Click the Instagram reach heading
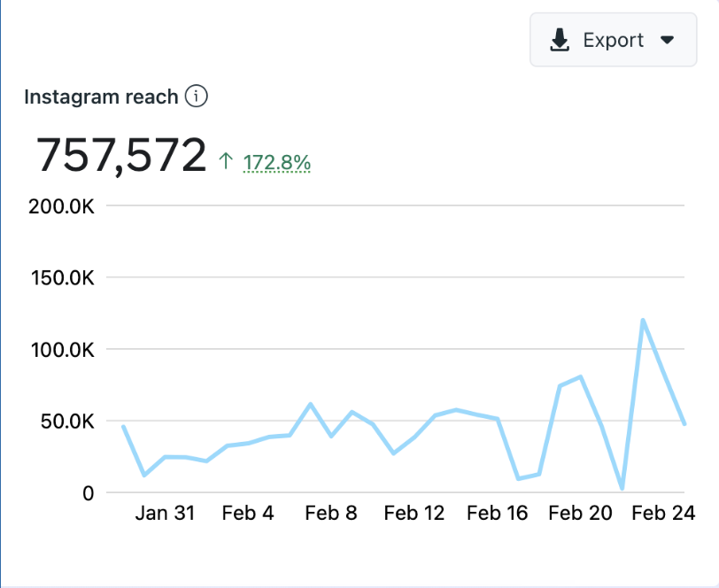 point(101,97)
